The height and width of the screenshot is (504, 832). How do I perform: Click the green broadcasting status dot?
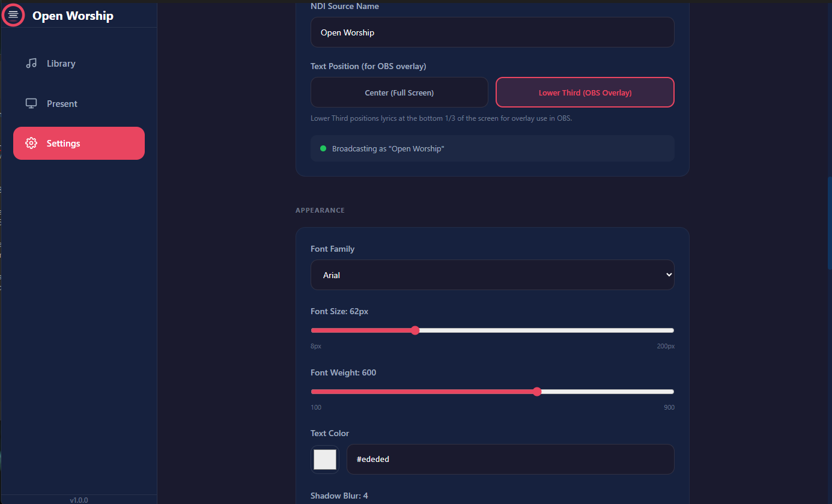(x=323, y=148)
